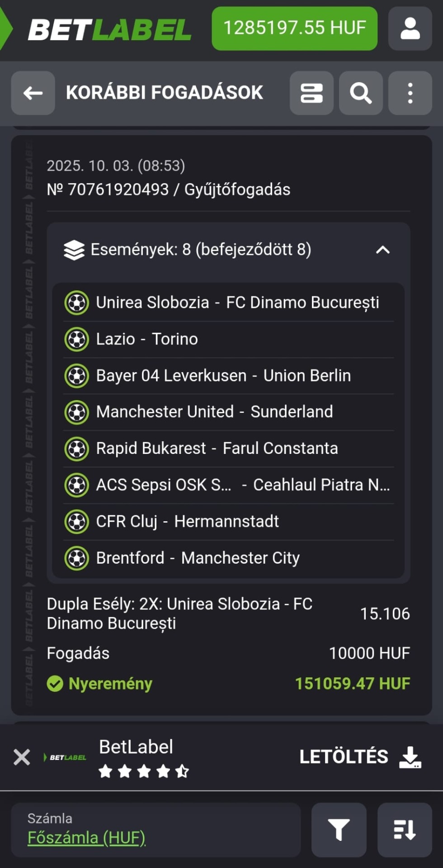Open the Brentford - Manchester City event
Screen dimensions: 443x868
click(x=198, y=558)
